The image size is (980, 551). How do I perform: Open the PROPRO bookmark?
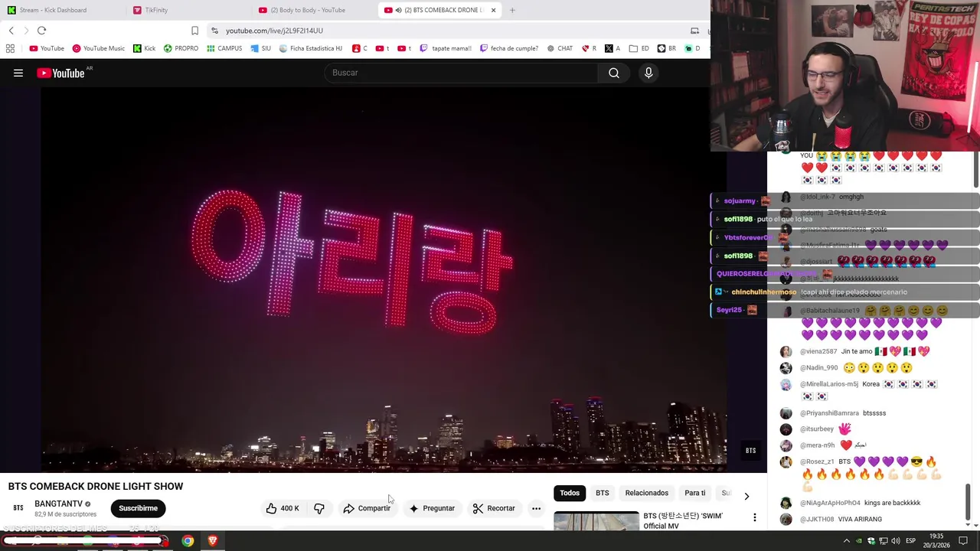coord(181,48)
